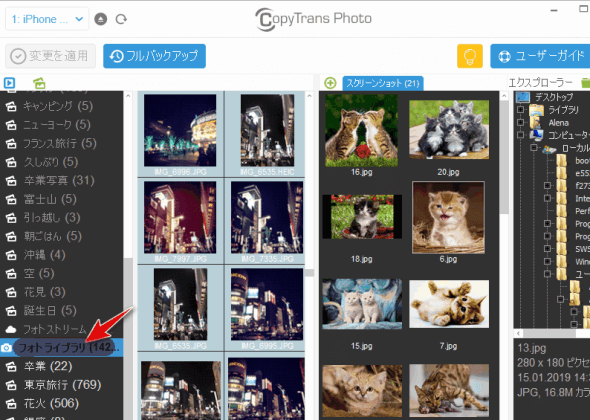Click the フルバックアップ button
The height and width of the screenshot is (420, 590).
pos(154,56)
